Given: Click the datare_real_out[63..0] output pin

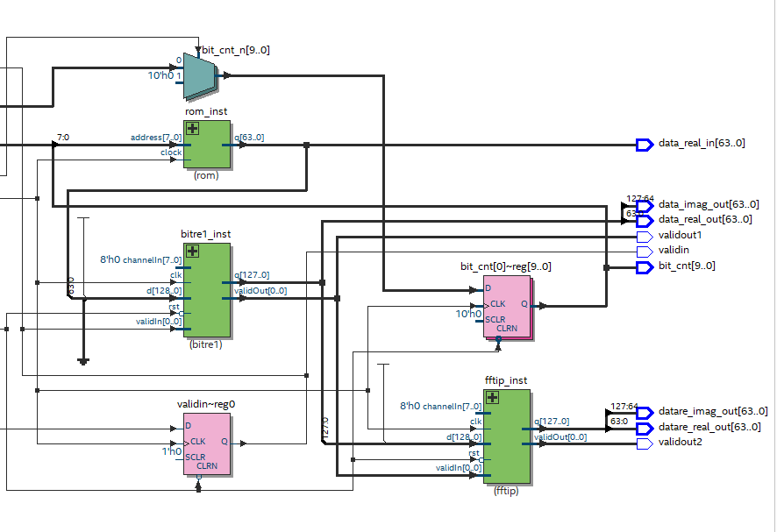Looking at the screenshot, I should 645,429.
